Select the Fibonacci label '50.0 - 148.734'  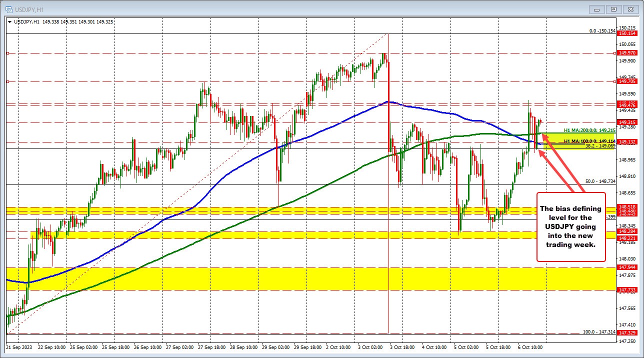[x=601, y=181]
